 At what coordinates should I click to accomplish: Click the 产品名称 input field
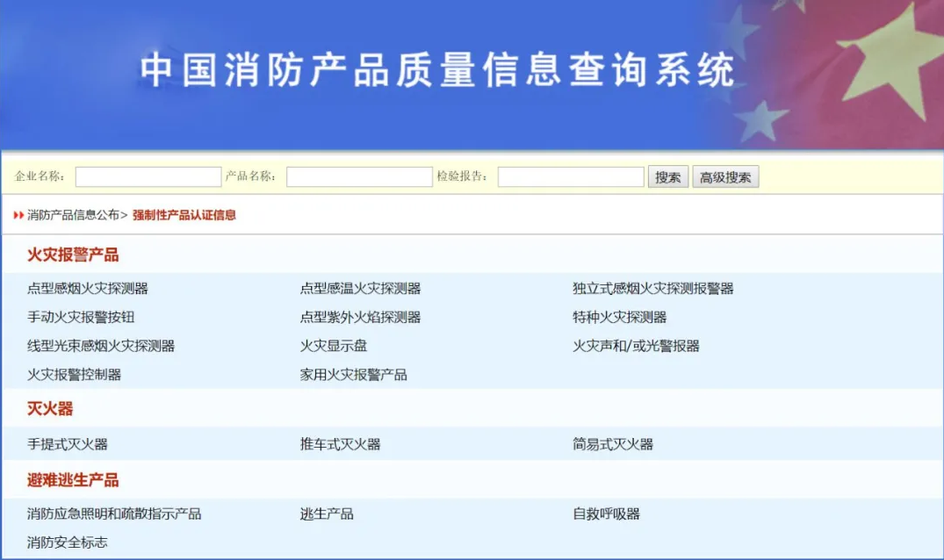tap(360, 176)
